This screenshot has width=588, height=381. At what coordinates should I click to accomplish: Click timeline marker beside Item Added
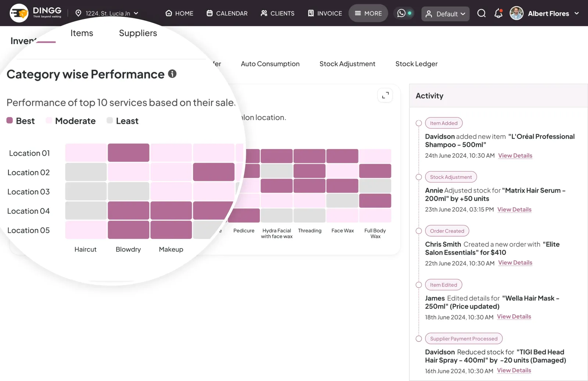(419, 123)
